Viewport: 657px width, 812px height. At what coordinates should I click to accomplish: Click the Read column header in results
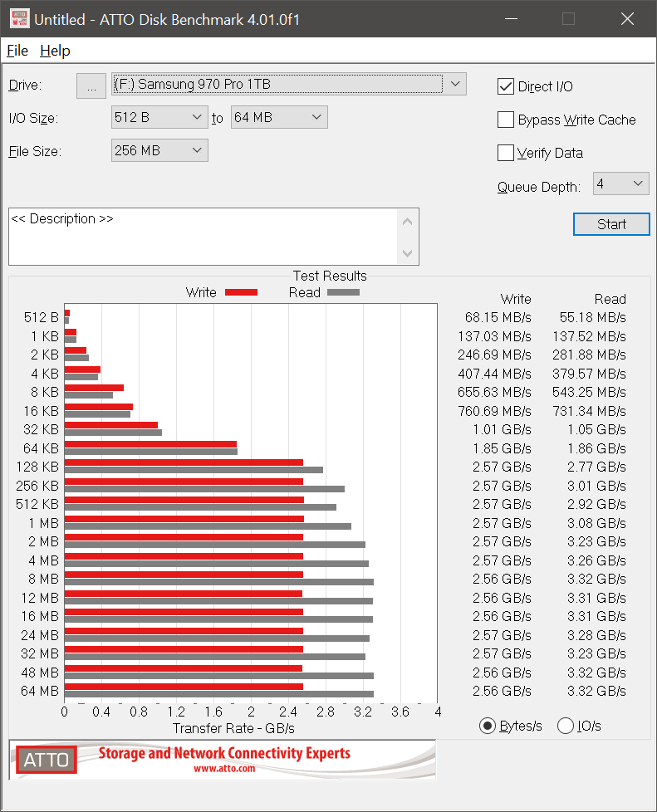[x=610, y=299]
